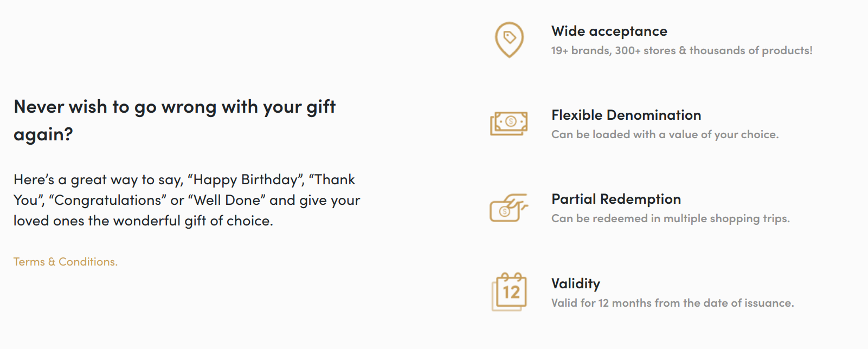Click the quoted 'Well Done' text

[x=227, y=200]
